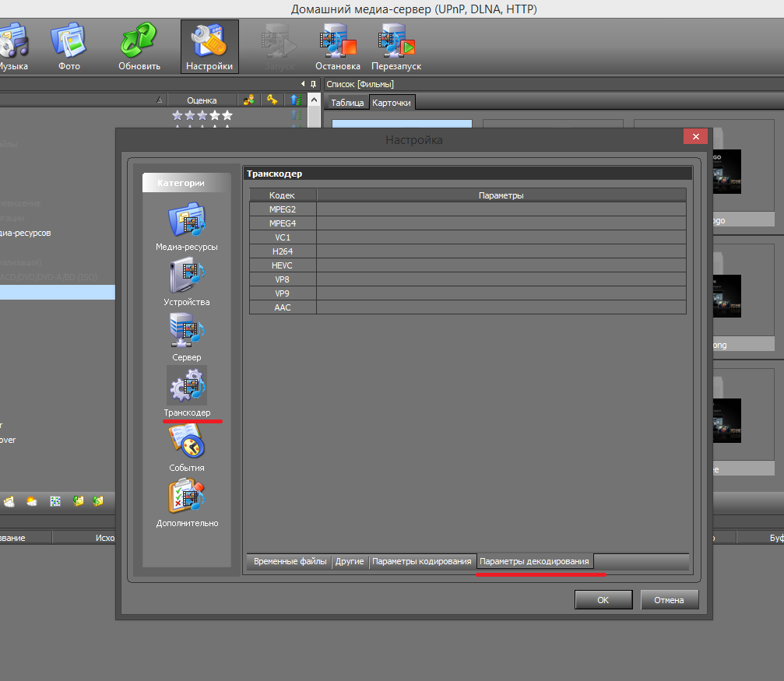The height and width of the screenshot is (681, 784).
Task: Collapse the left panel with arrow
Action: [x=303, y=84]
